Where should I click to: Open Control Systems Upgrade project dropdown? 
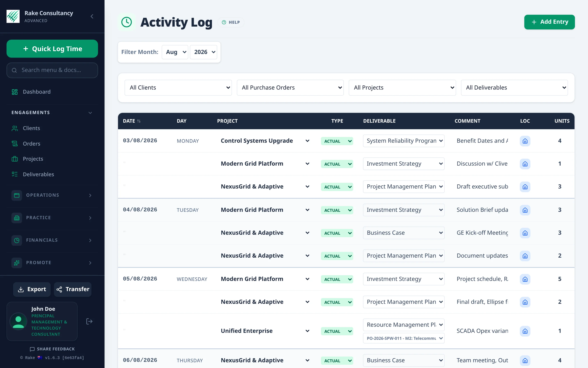[265, 141]
